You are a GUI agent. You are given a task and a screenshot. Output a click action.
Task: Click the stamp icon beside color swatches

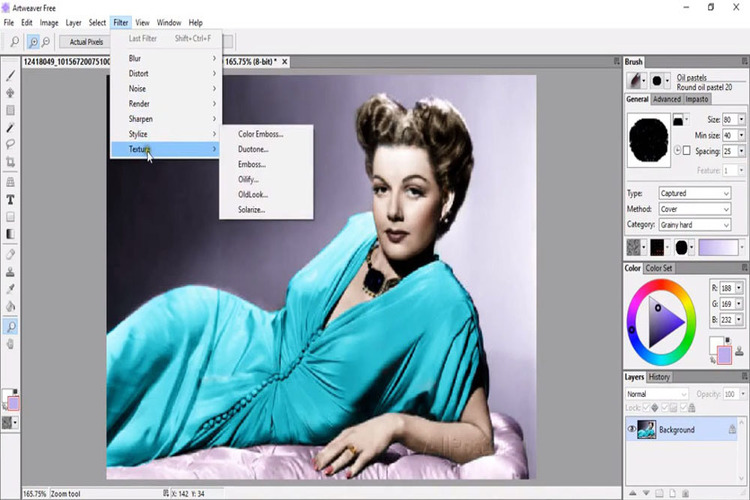point(739,352)
